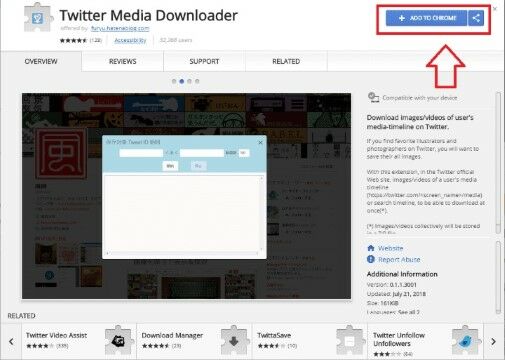Viewport: 505px width, 360px height.
Task: Open the publisher's hatenablog.com link
Action: [x=120, y=28]
